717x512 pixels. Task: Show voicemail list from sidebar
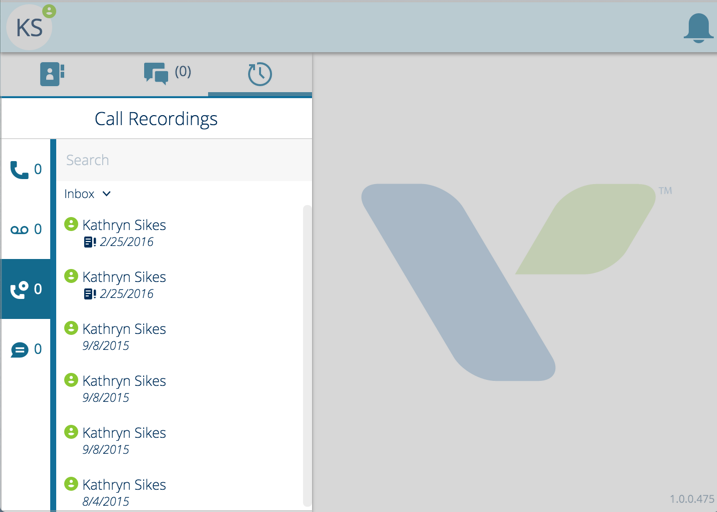pyautogui.click(x=26, y=229)
